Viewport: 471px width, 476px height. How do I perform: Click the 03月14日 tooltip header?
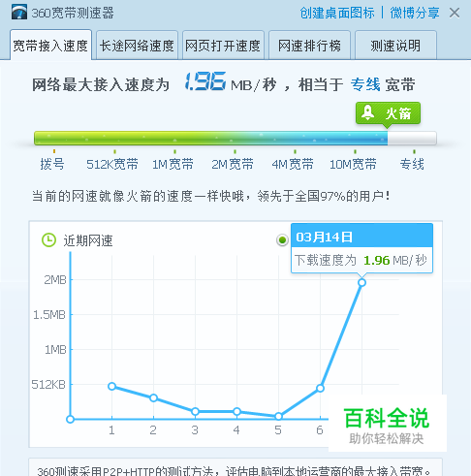pos(361,237)
